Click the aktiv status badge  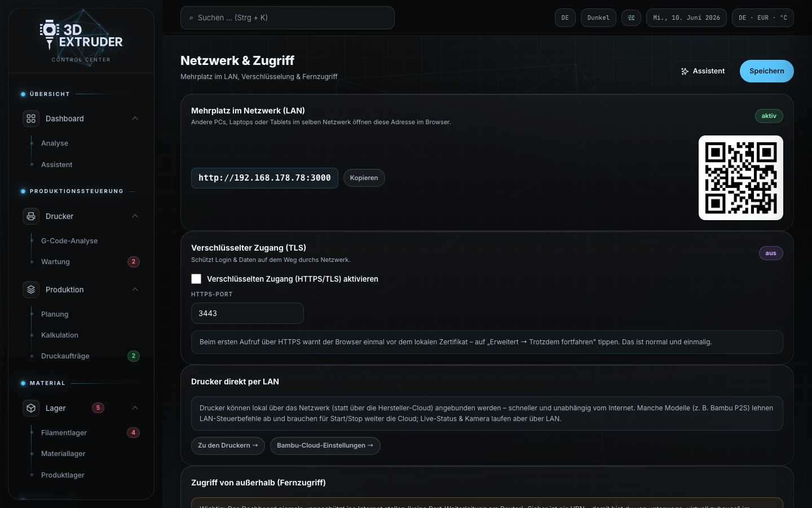click(x=769, y=116)
